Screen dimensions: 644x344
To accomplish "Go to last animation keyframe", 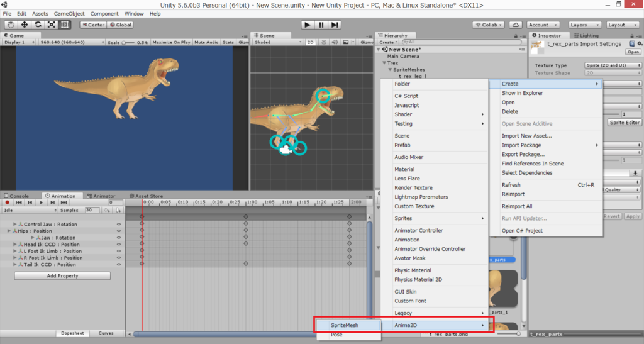I will click(x=64, y=203).
